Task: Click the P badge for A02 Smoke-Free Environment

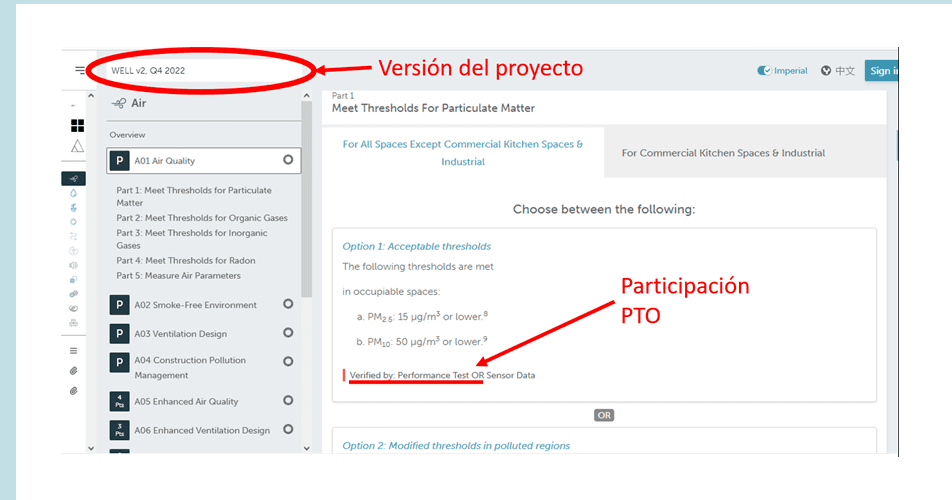Action: [119, 305]
